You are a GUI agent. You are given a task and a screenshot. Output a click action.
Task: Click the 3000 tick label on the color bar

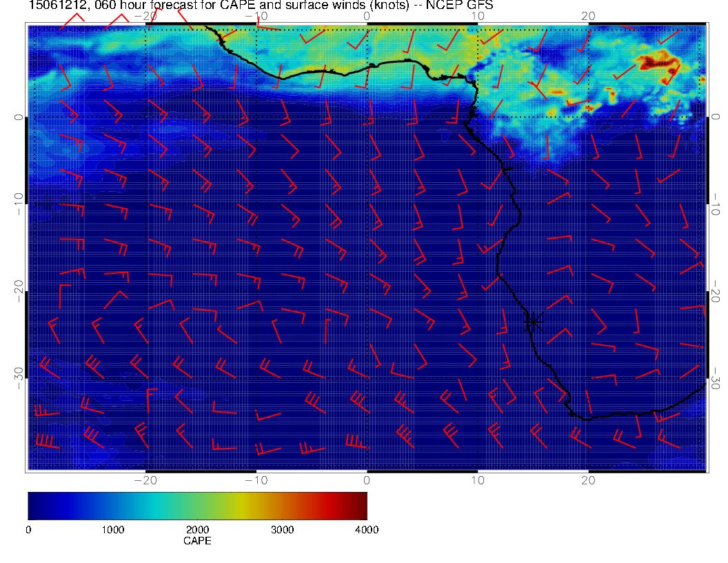282,530
